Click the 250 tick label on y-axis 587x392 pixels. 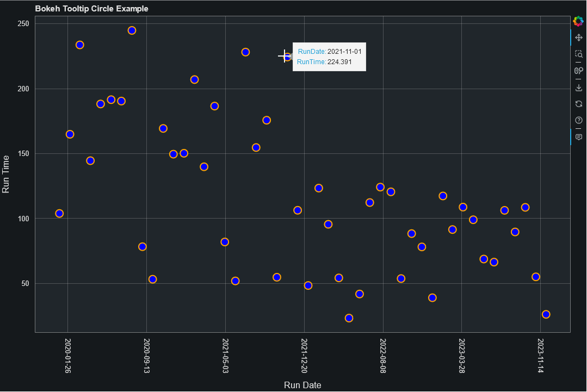[23, 23]
